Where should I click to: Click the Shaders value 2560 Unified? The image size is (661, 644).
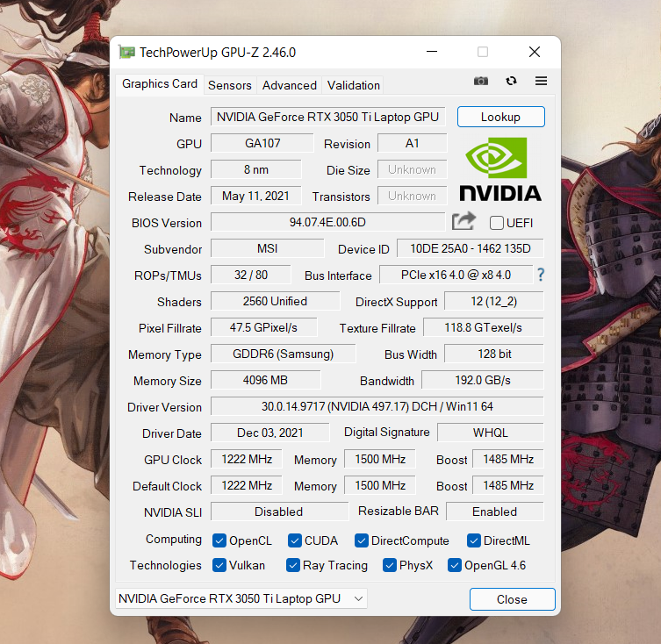pyautogui.click(x=276, y=301)
